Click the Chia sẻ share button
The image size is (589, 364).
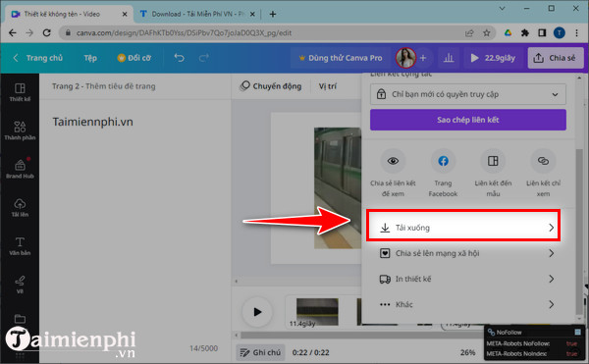[x=556, y=58]
